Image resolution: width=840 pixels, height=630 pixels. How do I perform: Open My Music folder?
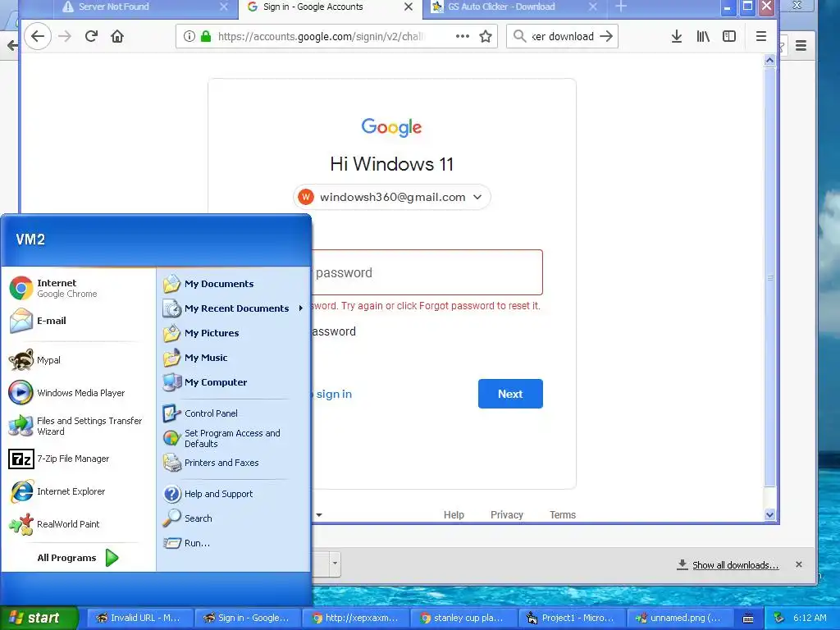(234, 358)
